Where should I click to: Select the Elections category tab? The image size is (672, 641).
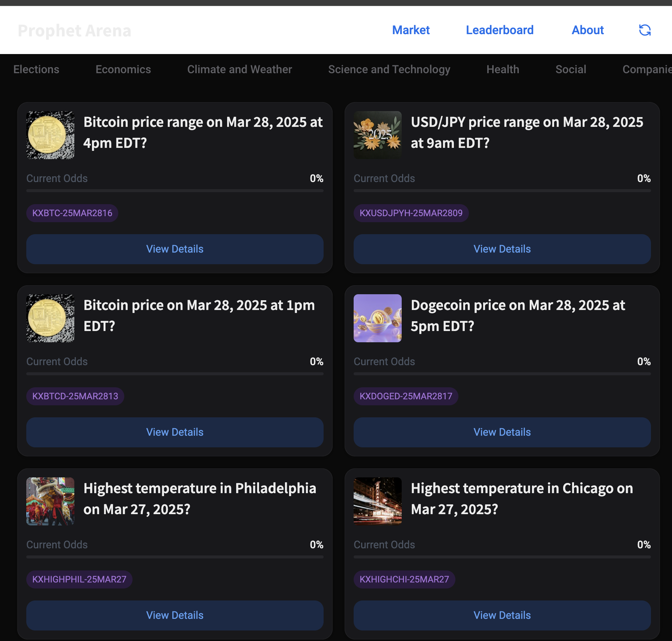[36, 69]
